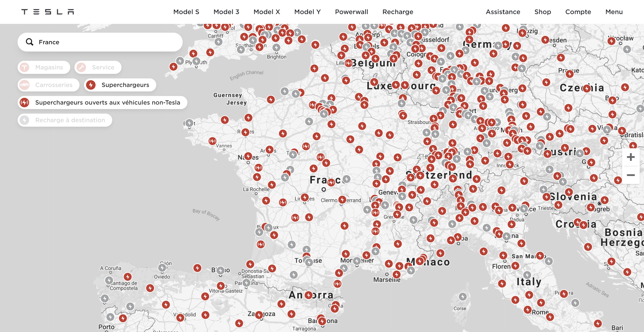The height and width of the screenshot is (332, 644).
Task: Select the red pin on Lille label
Action: pyautogui.click(x=348, y=63)
